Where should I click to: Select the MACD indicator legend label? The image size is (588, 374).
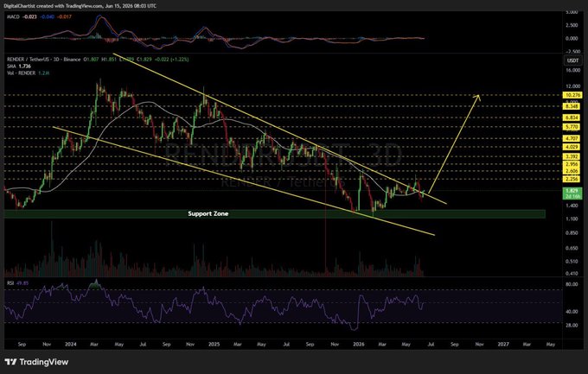14,17
